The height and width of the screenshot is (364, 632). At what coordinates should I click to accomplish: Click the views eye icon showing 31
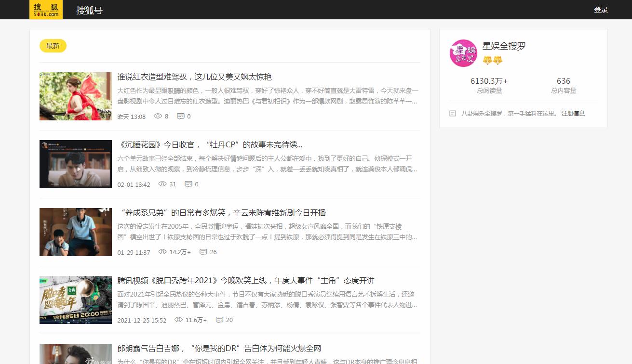[x=162, y=184]
